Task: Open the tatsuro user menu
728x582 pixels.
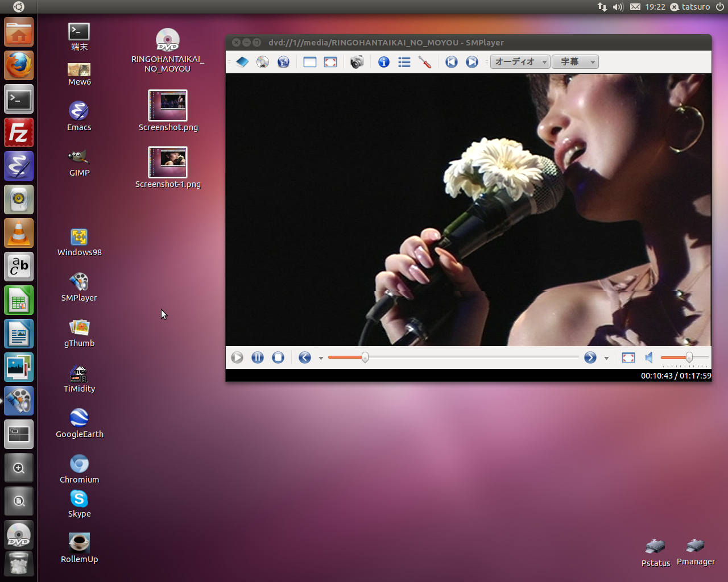Action: coord(690,7)
